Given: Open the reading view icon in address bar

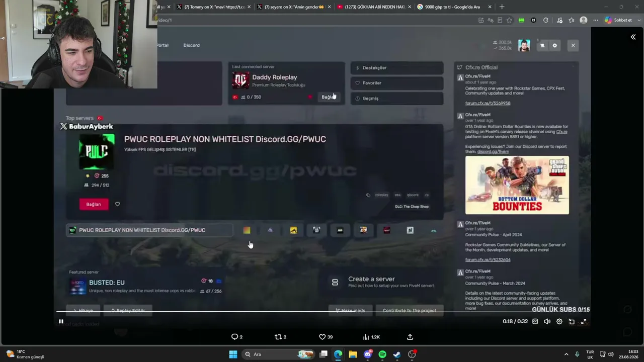Looking at the screenshot, I should click(500, 20).
